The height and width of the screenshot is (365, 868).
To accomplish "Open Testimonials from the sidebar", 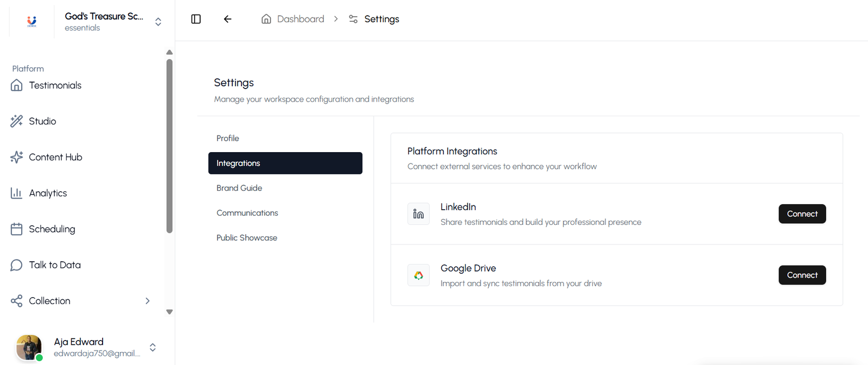I will pos(55,85).
